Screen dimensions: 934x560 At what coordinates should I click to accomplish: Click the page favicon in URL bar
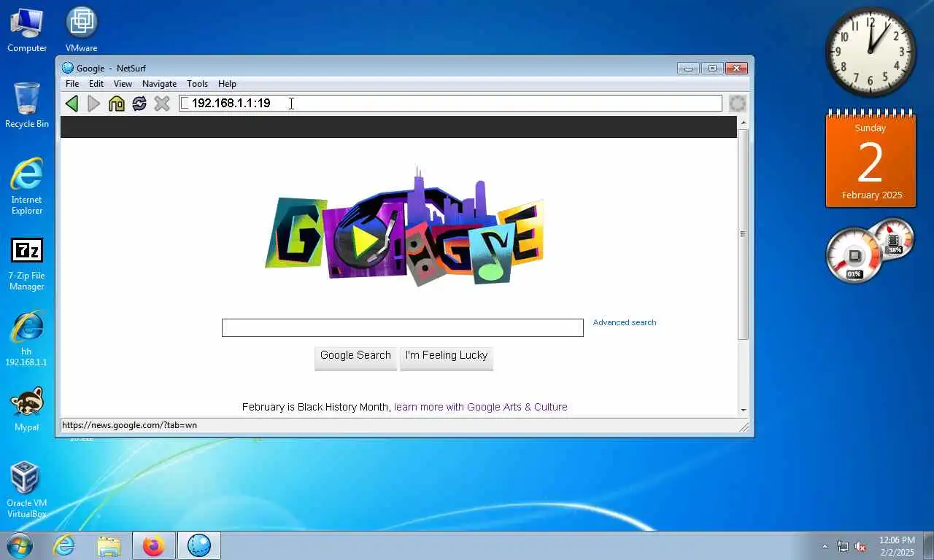coord(185,104)
